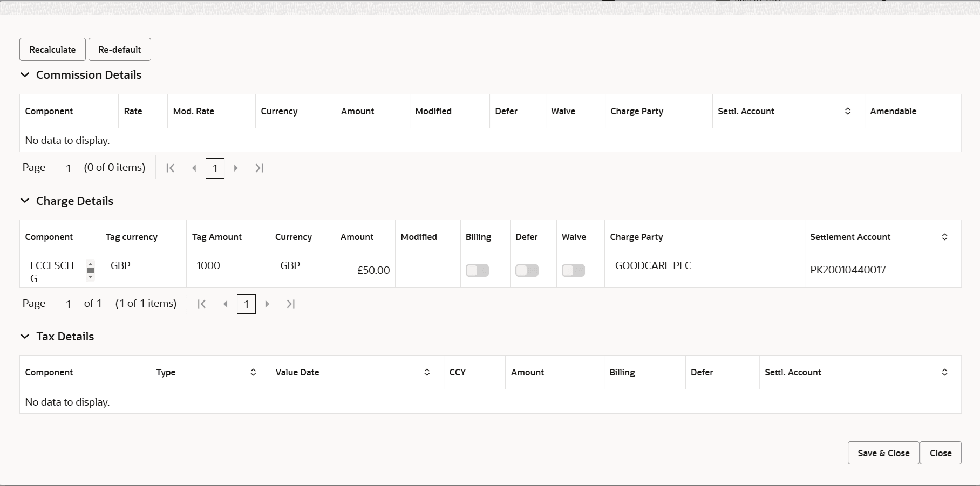Image resolution: width=980 pixels, height=486 pixels.
Task: Sort the Settlement Account column in Charge Details
Action: point(944,237)
